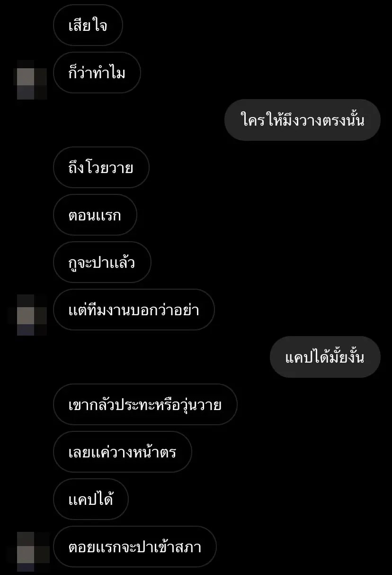Tap the received message mentioning สภา
This screenshot has height=575, width=392.
click(x=135, y=547)
